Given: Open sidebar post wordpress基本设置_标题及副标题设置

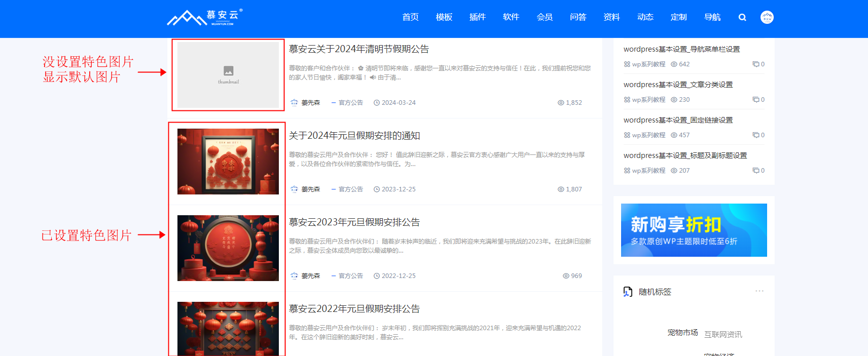Looking at the screenshot, I should [685, 155].
